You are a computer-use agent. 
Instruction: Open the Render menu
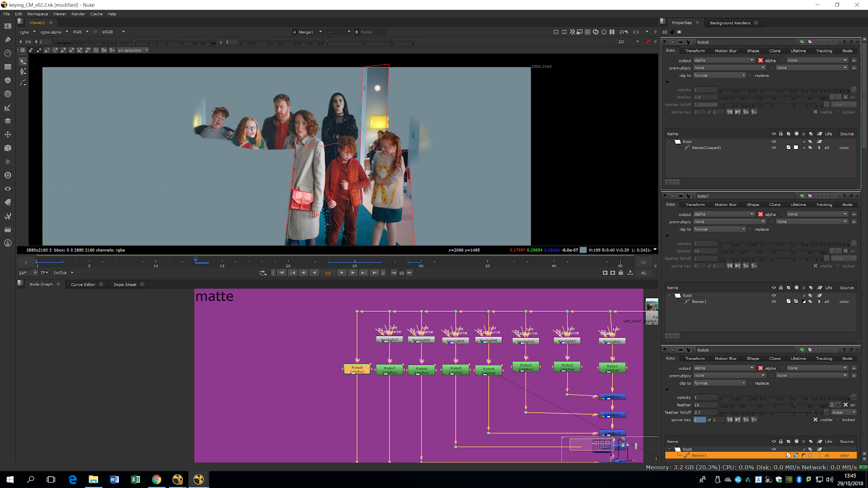click(x=79, y=14)
